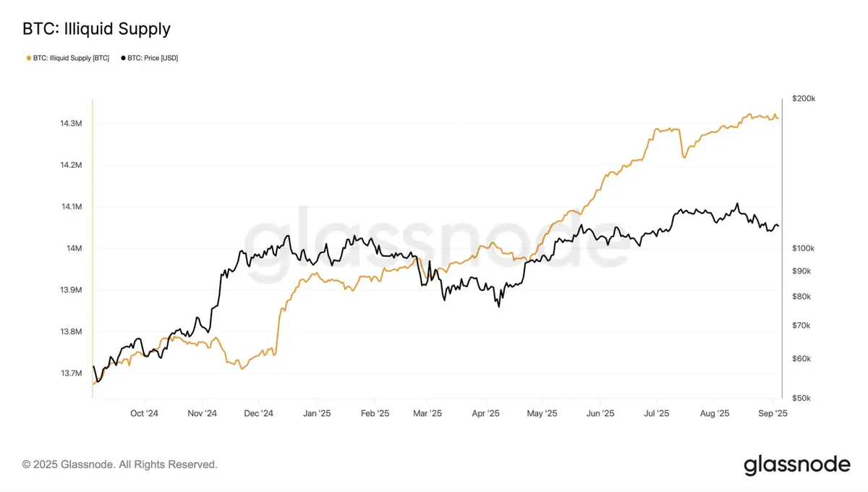Click the 13.7M left axis label
Image resolution: width=868 pixels, height=492 pixels.
pos(71,373)
